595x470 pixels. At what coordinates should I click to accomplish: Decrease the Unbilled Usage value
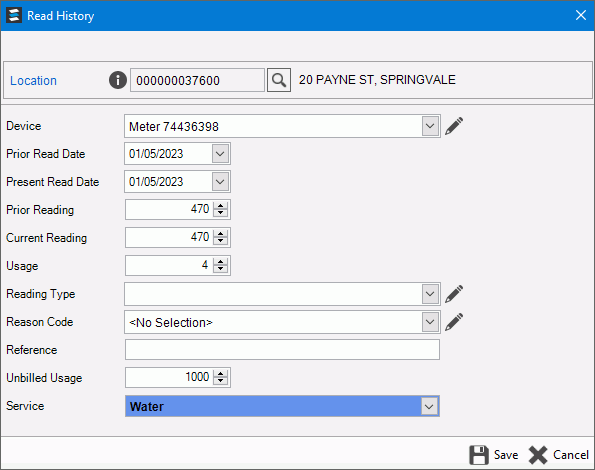click(x=220, y=381)
